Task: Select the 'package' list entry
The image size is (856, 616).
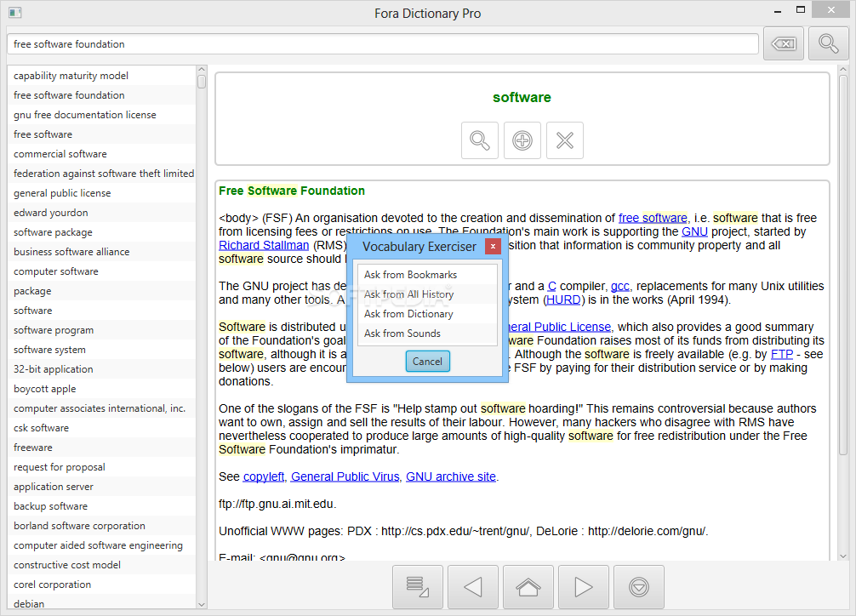Action: coord(102,291)
